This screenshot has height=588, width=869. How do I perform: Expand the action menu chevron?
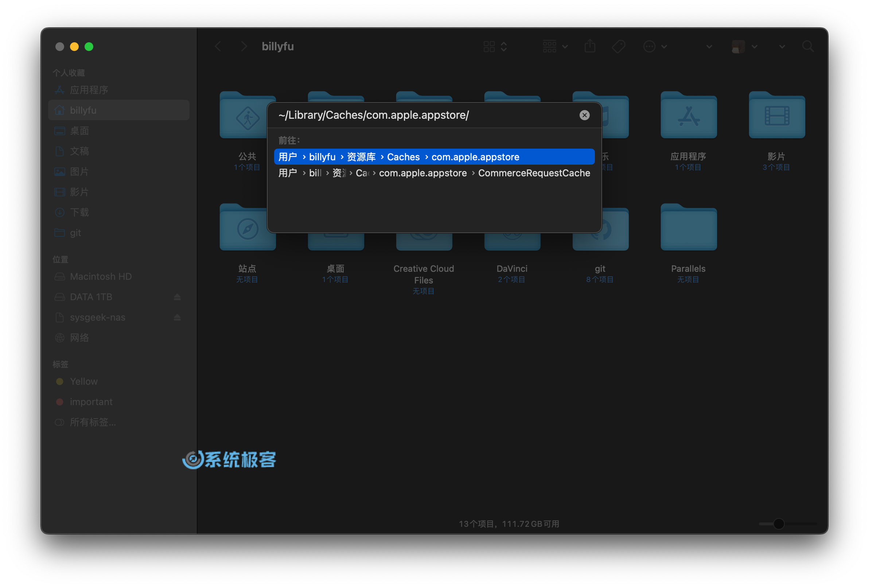(x=664, y=47)
